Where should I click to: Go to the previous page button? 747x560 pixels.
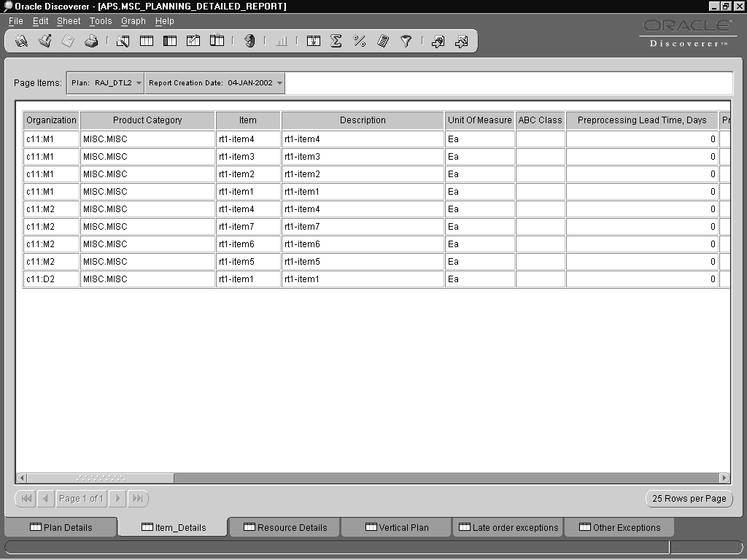[46, 499]
